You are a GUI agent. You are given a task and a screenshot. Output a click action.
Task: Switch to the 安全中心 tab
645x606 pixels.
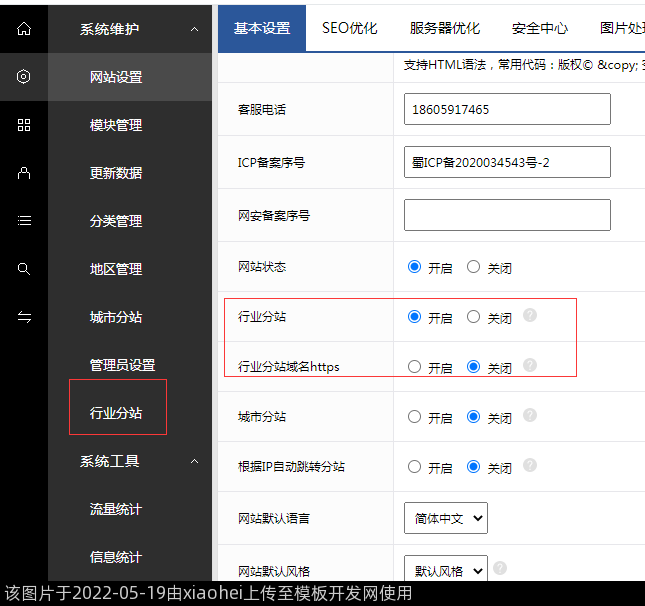539,28
